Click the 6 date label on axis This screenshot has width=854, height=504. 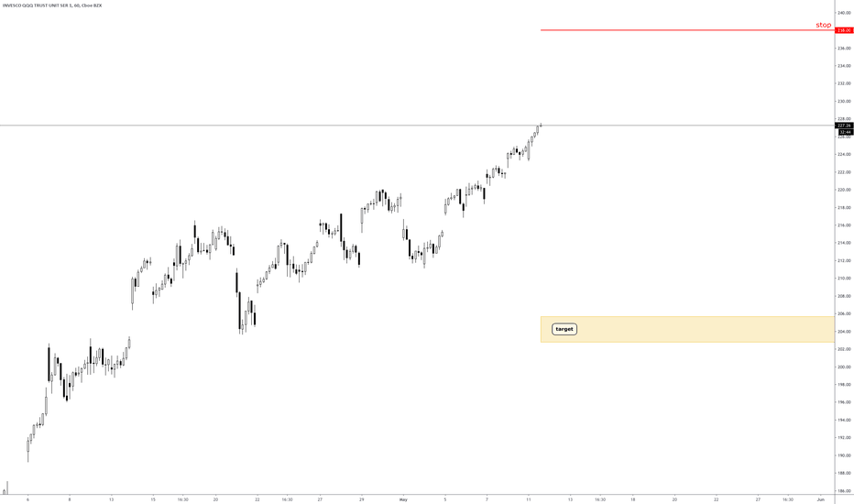27,499
